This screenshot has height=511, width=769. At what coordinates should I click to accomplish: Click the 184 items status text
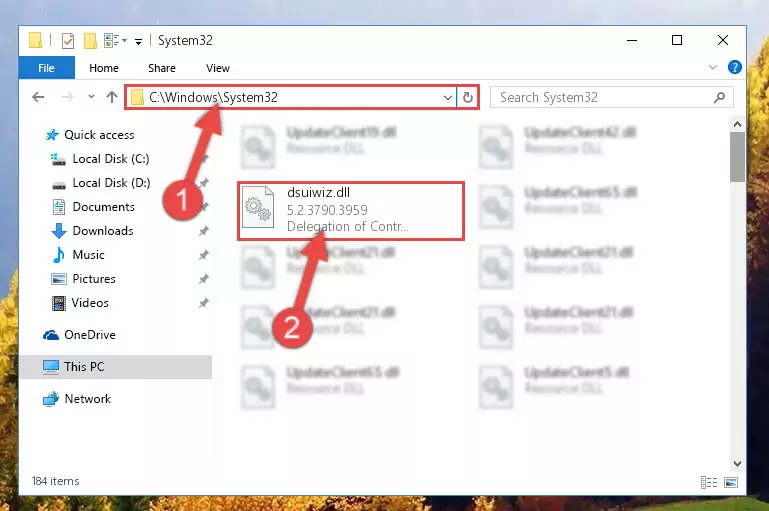[x=55, y=481]
